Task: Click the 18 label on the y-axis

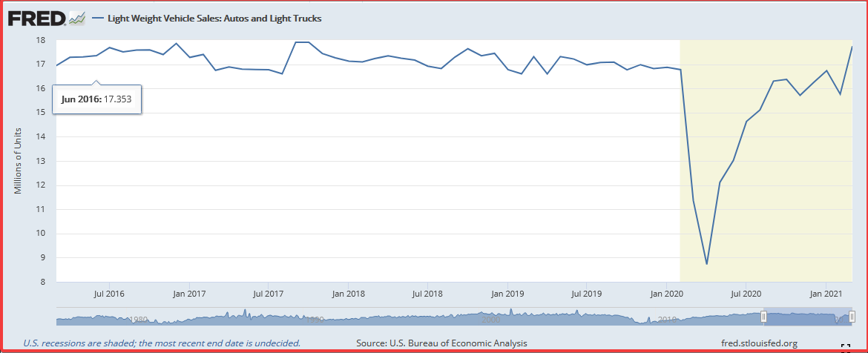Action: click(42, 40)
